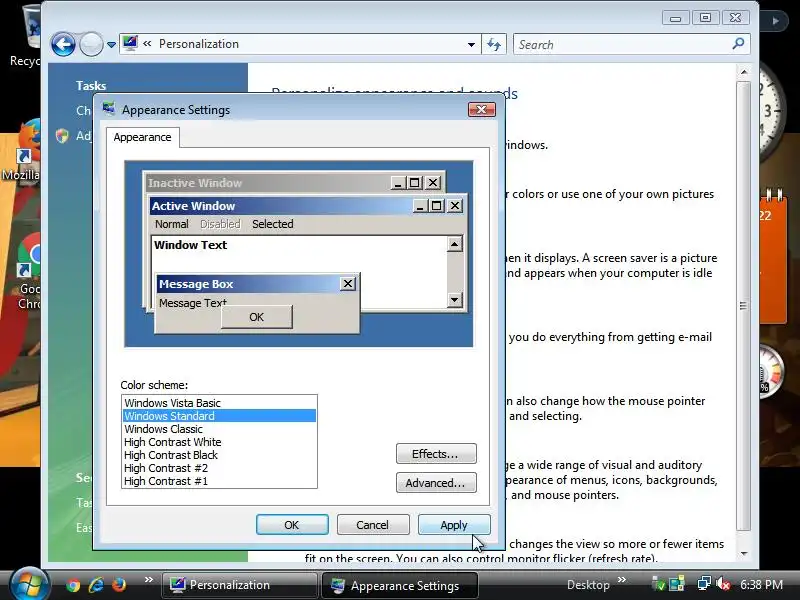Click the Desktop toolbar label on taskbar
Screen dimensions: 800x600
point(588,585)
